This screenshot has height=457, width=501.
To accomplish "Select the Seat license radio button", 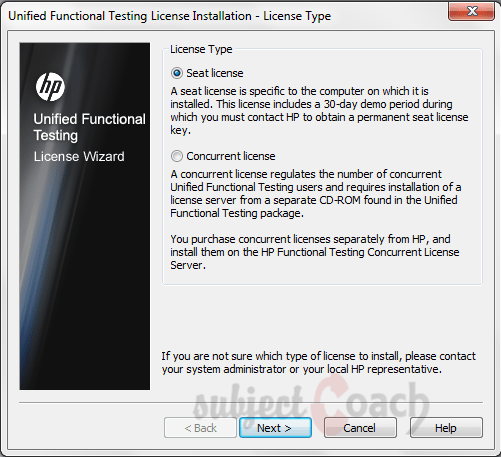I will [x=177, y=73].
